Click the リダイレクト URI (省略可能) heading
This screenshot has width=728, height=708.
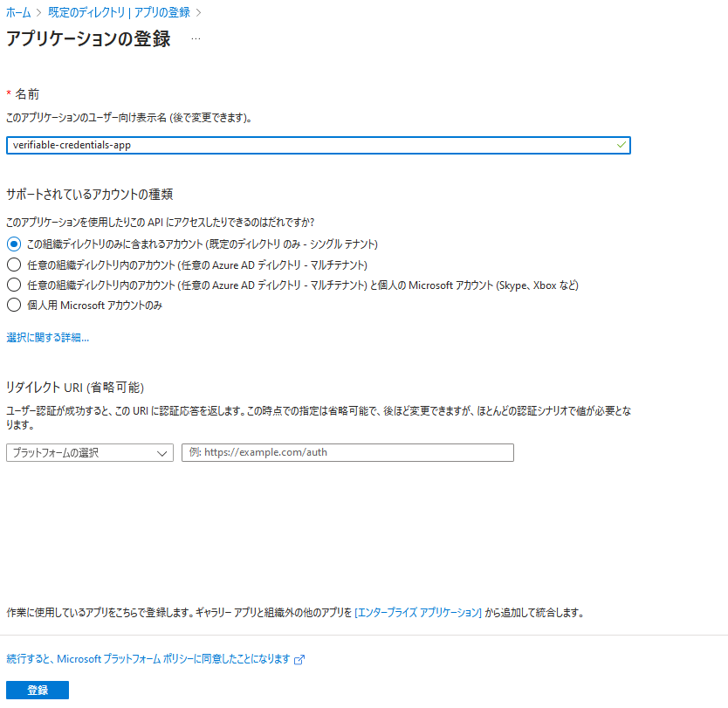click(75, 387)
